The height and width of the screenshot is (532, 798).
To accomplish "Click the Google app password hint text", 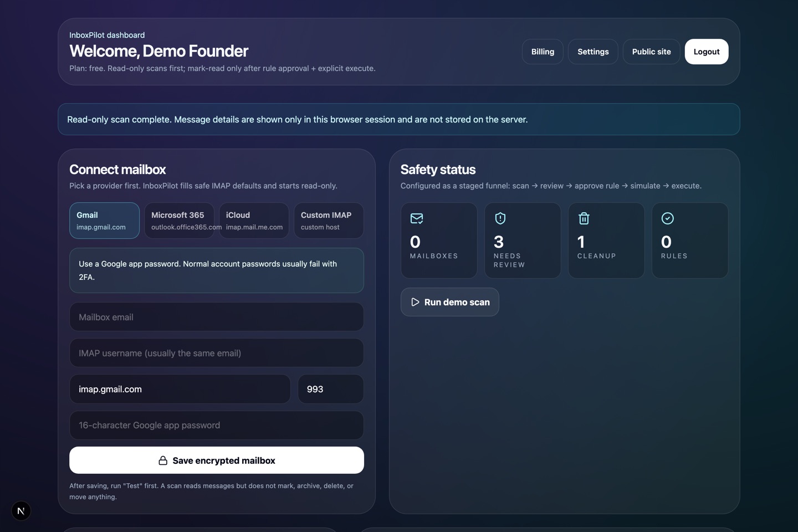I will point(208,270).
